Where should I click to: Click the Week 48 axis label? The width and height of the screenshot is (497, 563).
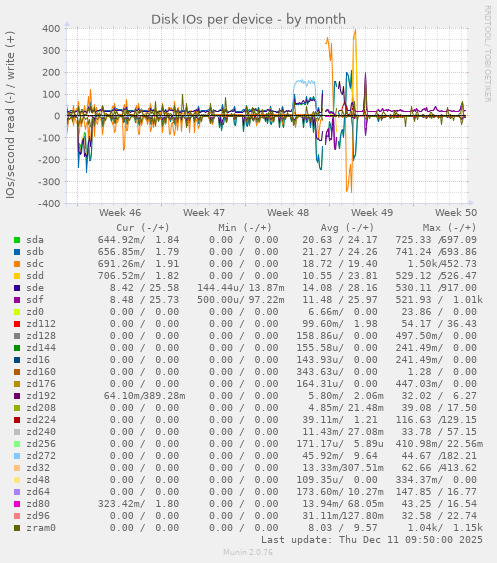(x=288, y=213)
